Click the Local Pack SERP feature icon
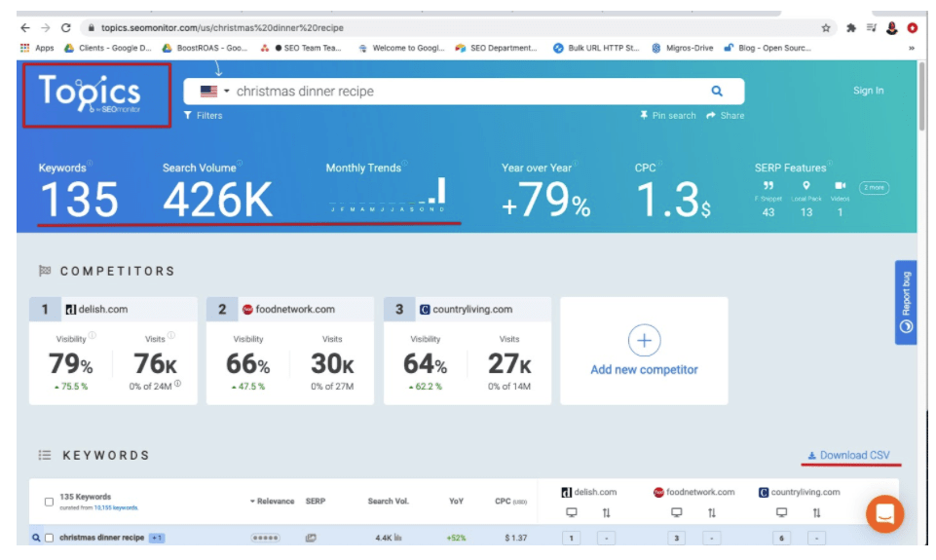Image resolution: width=936 pixels, height=560 pixels. pos(805,186)
